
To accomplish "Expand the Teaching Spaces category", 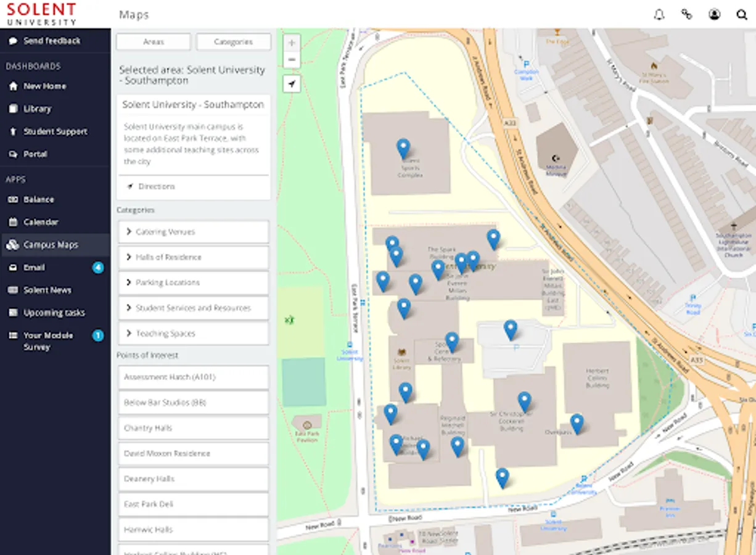I will 194,334.
